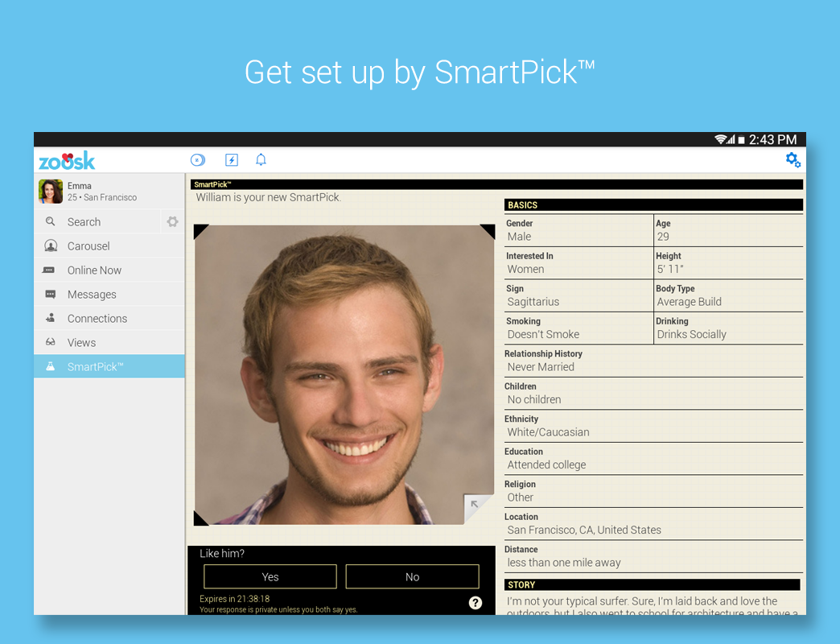The height and width of the screenshot is (644, 840).
Task: Open the Search menu item
Action: click(97, 222)
